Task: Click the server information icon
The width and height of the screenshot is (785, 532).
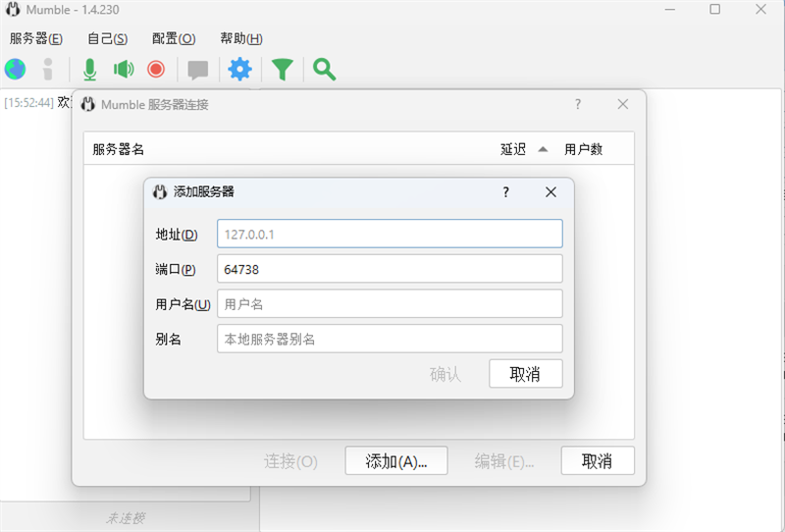Action: [48, 69]
